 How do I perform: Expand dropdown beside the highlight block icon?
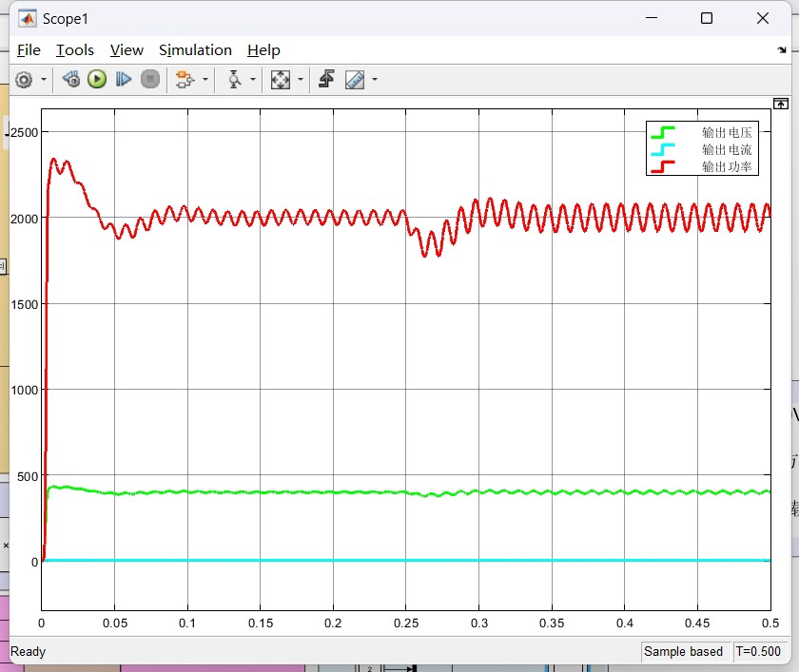click(x=205, y=80)
